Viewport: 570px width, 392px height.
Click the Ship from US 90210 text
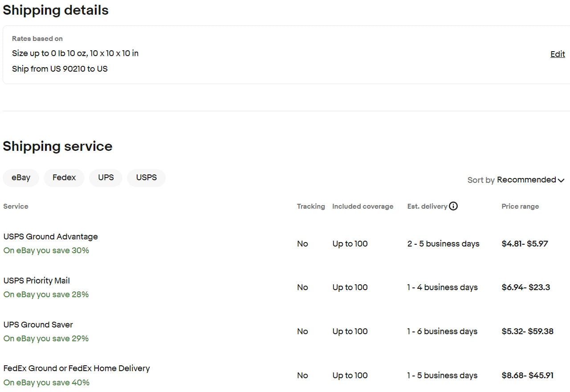(60, 69)
